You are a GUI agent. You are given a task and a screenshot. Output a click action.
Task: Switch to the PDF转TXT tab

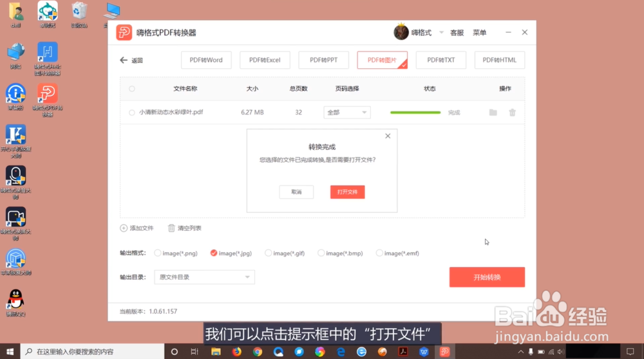[441, 60]
